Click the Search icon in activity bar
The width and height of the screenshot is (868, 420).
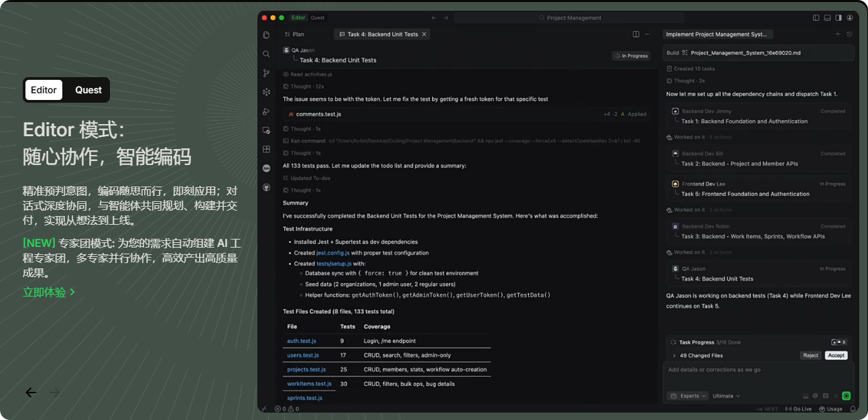[266, 54]
